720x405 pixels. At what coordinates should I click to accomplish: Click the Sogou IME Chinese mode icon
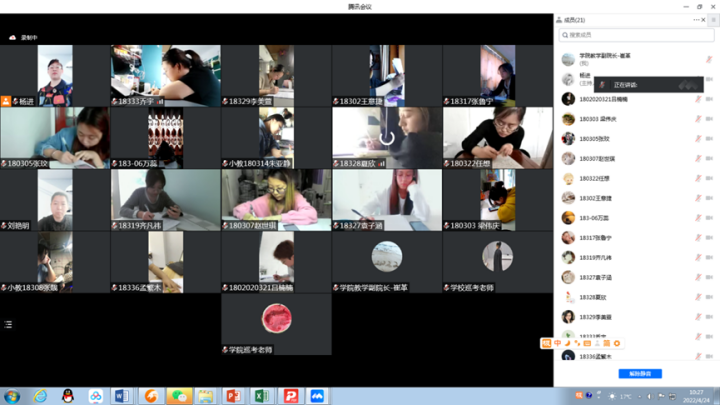(x=557, y=343)
